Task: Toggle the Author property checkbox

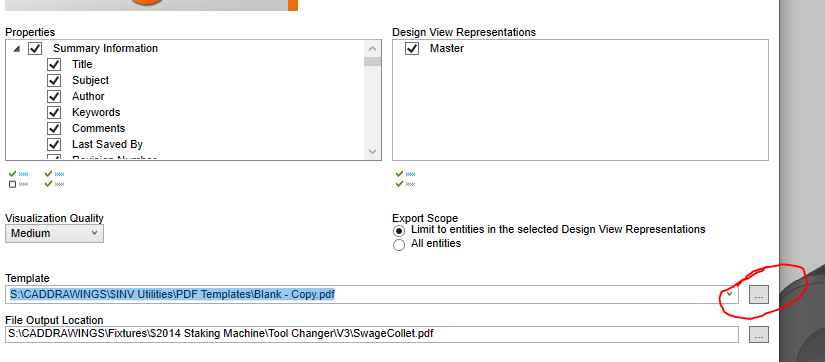Action: (54, 96)
